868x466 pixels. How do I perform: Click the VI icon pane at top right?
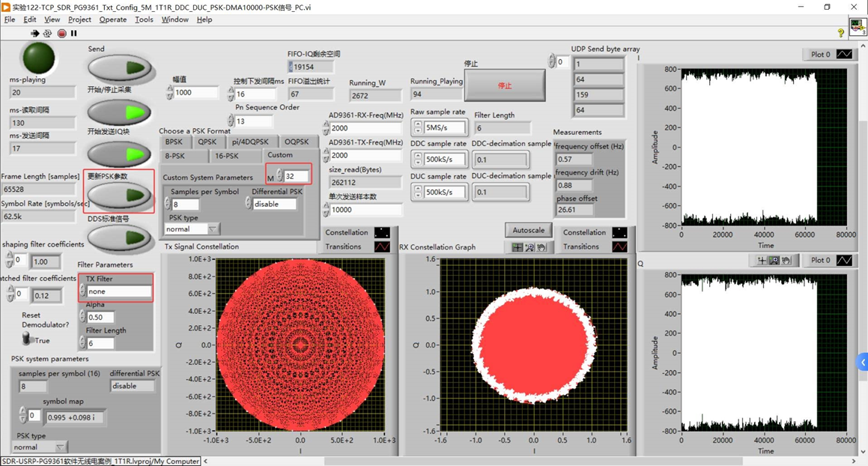click(x=858, y=26)
